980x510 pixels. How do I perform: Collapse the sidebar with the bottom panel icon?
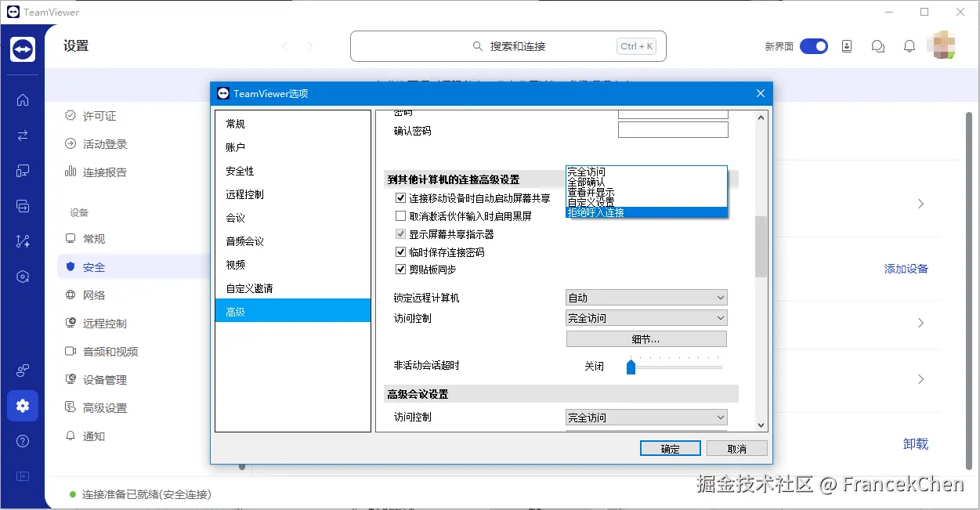23,476
